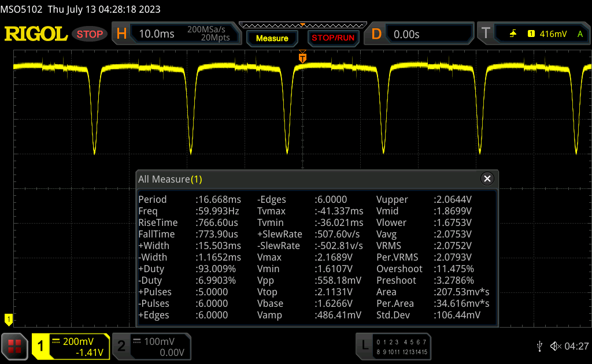592x364 pixels.
Task: Select the orange trigger position T marker
Action: pyautogui.click(x=302, y=58)
